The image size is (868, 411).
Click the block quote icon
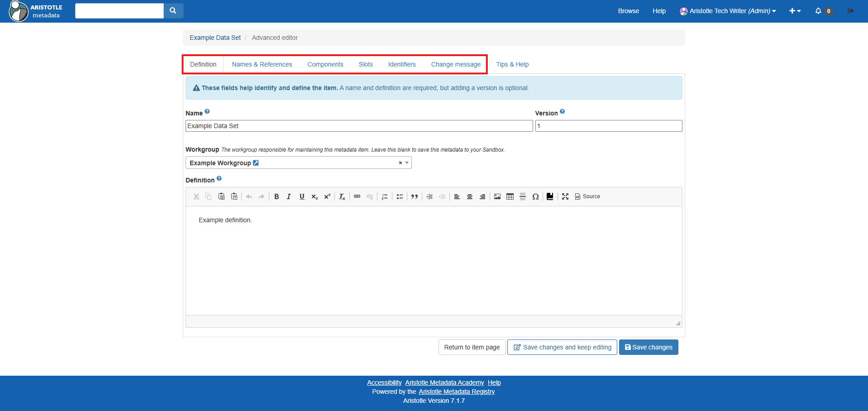(415, 196)
